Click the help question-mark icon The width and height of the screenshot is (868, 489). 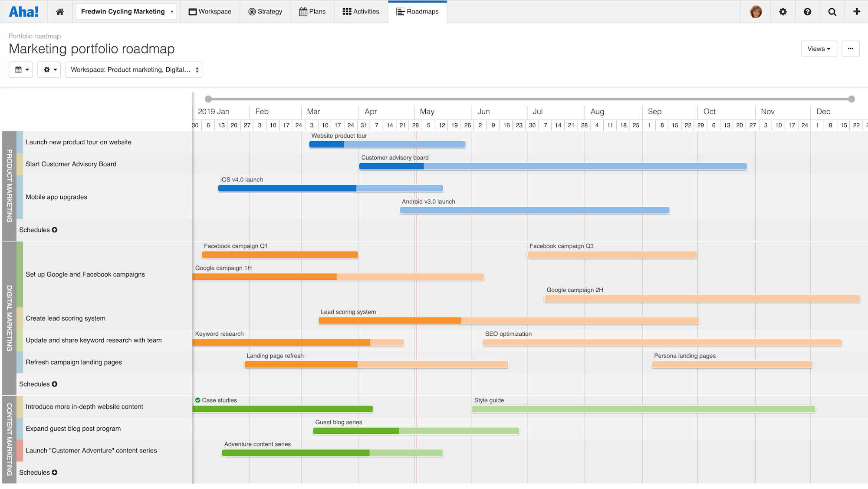tap(807, 12)
